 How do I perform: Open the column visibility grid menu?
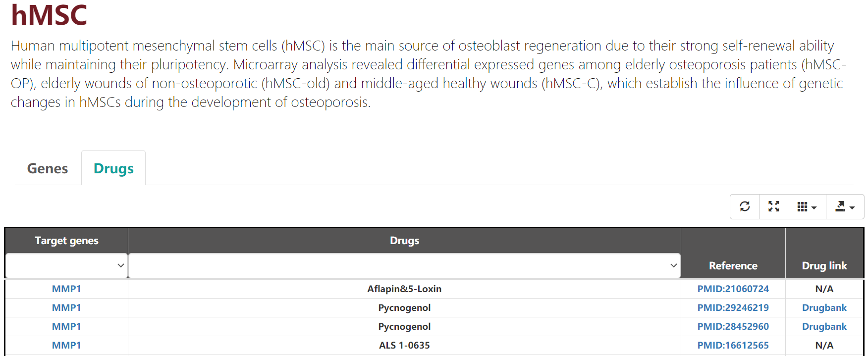click(x=806, y=206)
